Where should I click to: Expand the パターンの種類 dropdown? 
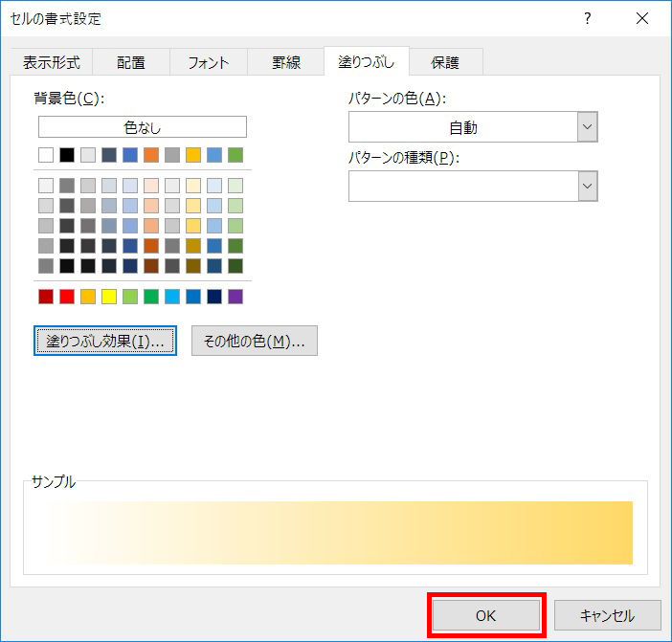point(587,186)
